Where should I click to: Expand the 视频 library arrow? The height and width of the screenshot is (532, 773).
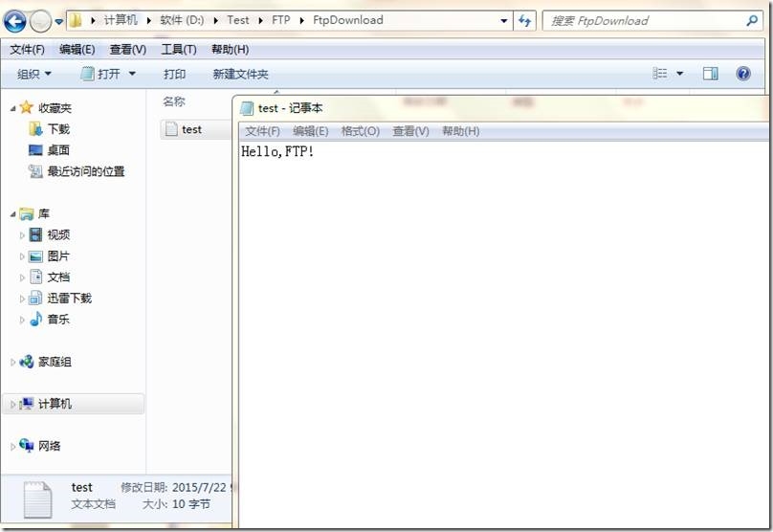coord(22,235)
